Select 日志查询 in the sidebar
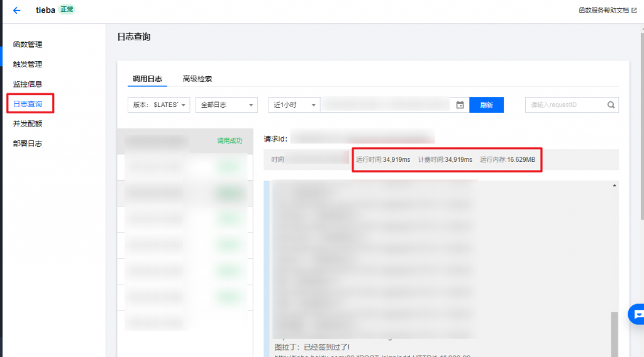 pos(28,104)
